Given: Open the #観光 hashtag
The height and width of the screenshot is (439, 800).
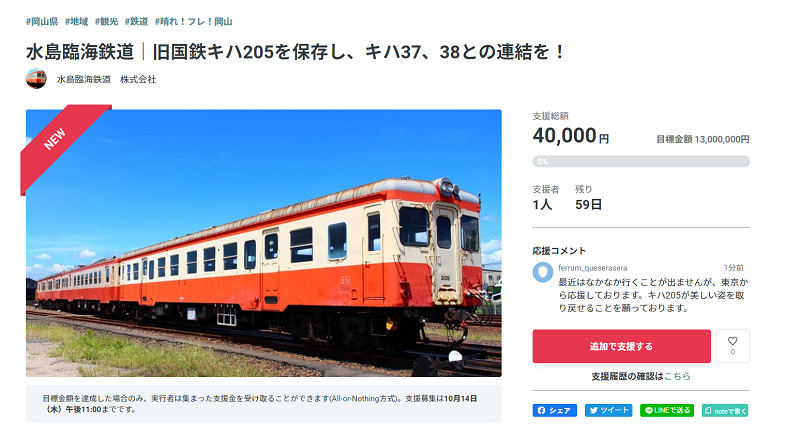Looking at the screenshot, I should [107, 21].
